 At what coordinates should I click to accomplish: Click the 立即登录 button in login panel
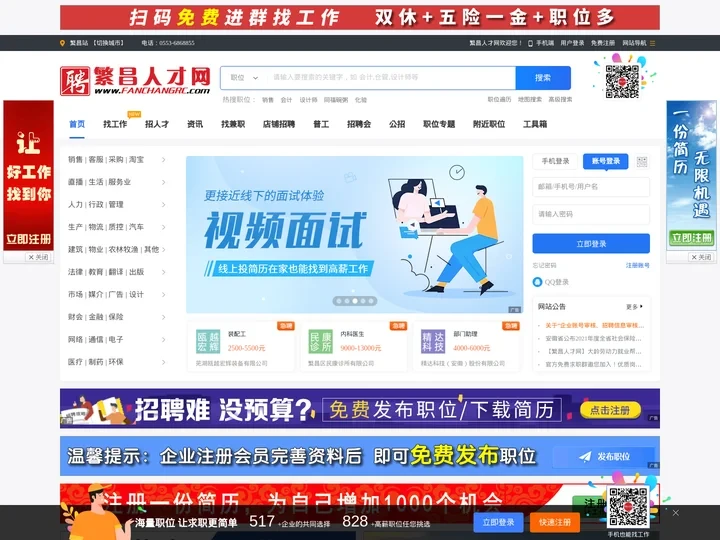(591, 244)
